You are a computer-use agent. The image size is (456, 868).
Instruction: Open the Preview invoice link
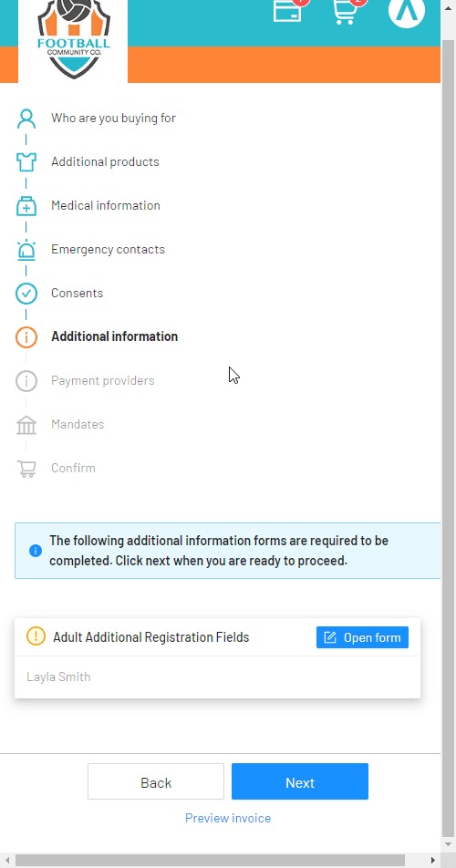tap(228, 818)
